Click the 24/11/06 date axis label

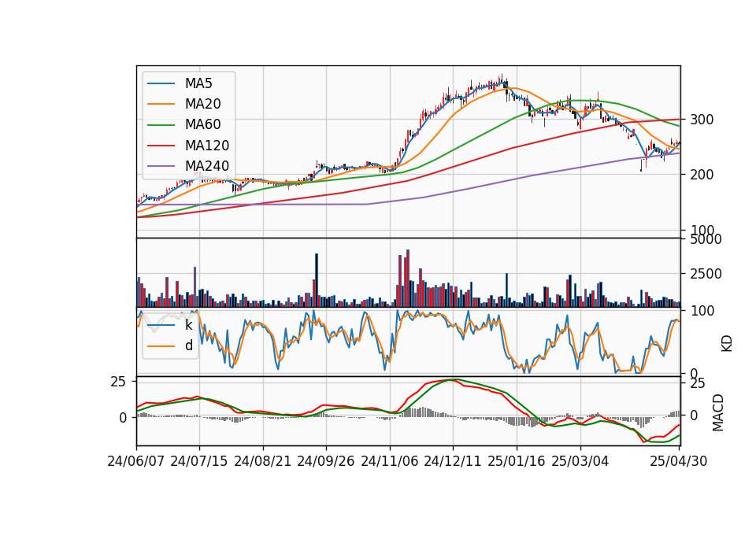coord(390,461)
